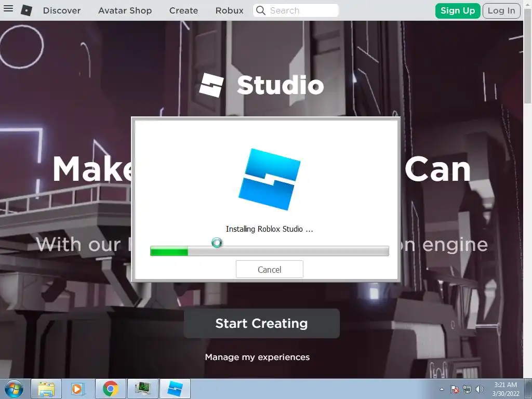Click the Show Desktop button
This screenshot has width=532, height=399.
(528, 389)
